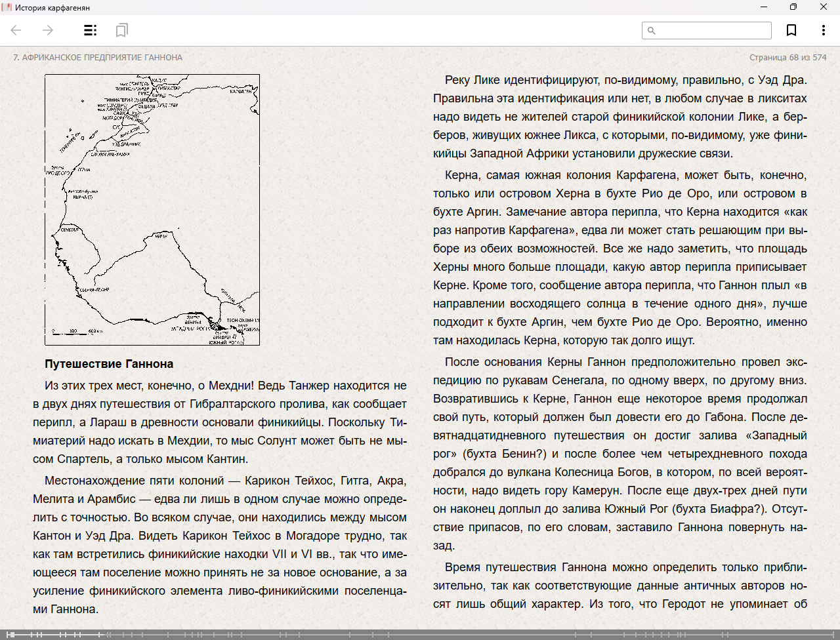Click the window title История карфагенян

(52, 7)
